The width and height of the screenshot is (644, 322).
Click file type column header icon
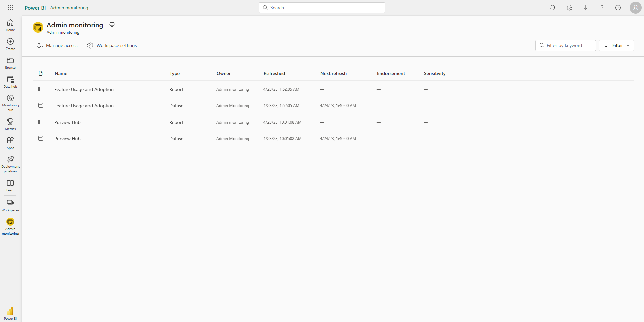click(x=41, y=73)
